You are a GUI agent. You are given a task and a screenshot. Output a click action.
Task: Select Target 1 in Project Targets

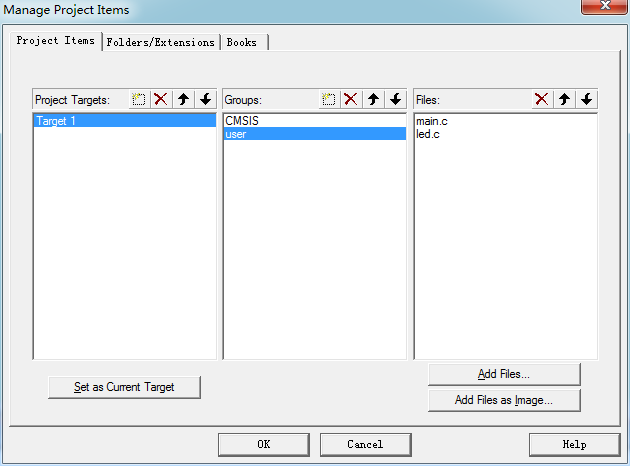[125, 121]
